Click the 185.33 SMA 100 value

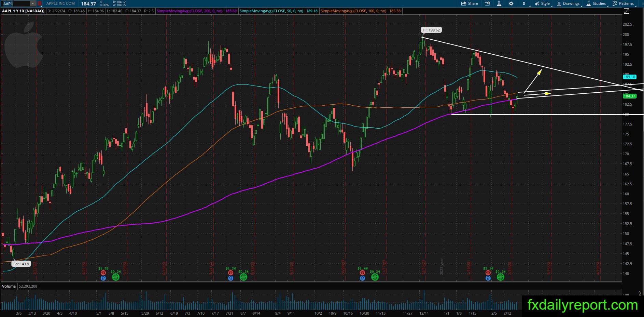pos(395,11)
